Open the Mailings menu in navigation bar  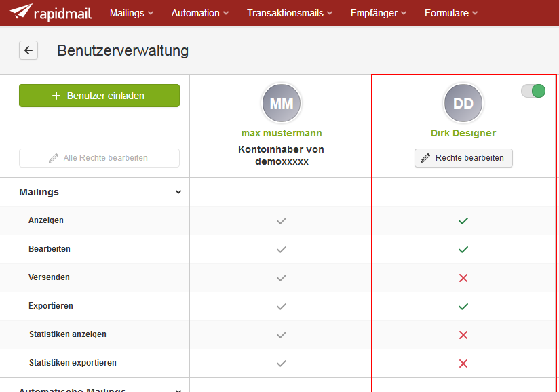point(132,13)
